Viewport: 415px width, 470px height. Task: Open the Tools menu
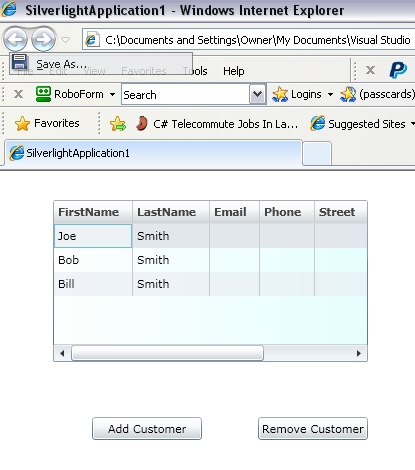[x=195, y=71]
